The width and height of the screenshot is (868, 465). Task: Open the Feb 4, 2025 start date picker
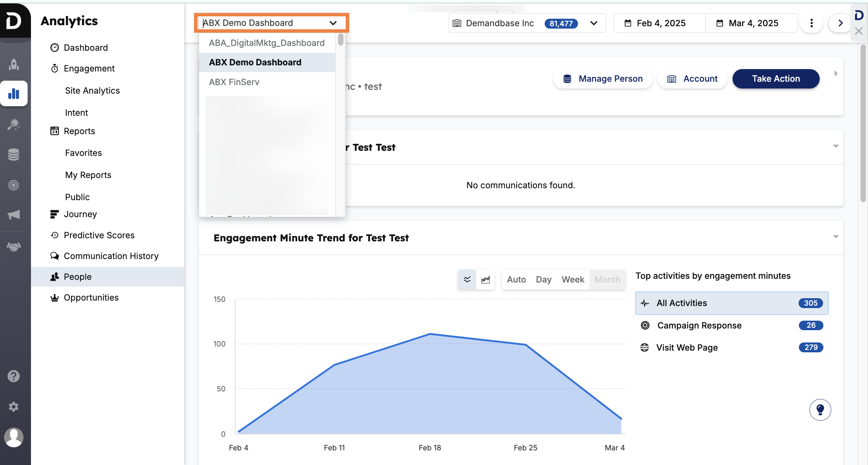[659, 23]
